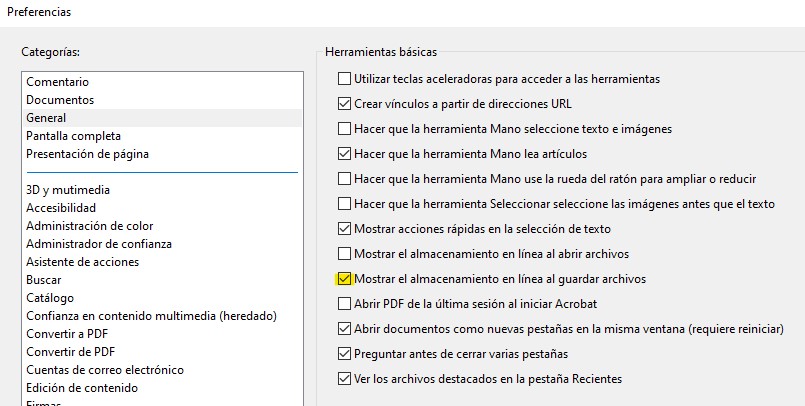
Task: Enable Mano mouse wheel zoom checkbox
Action: (345, 178)
